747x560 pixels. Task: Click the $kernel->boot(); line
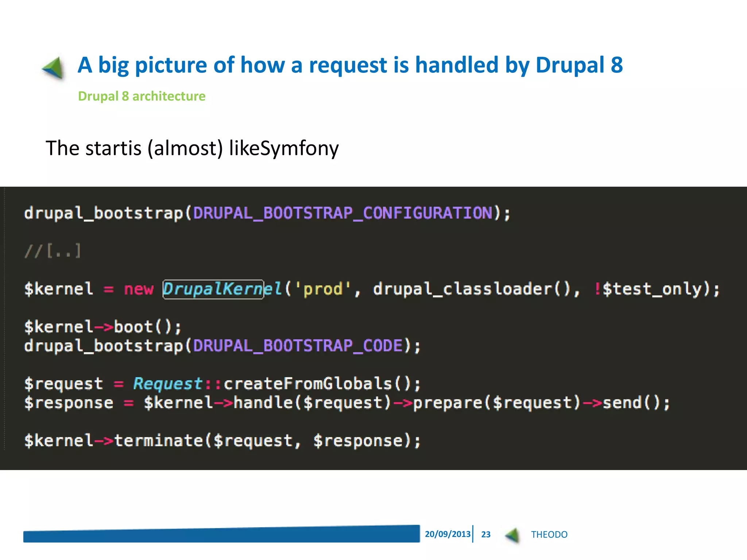coord(103,327)
